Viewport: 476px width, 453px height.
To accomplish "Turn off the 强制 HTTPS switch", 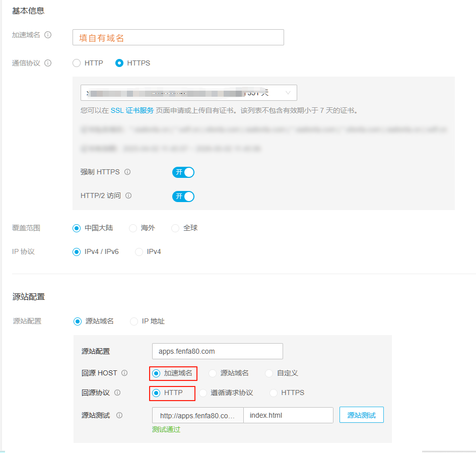I will point(183,172).
